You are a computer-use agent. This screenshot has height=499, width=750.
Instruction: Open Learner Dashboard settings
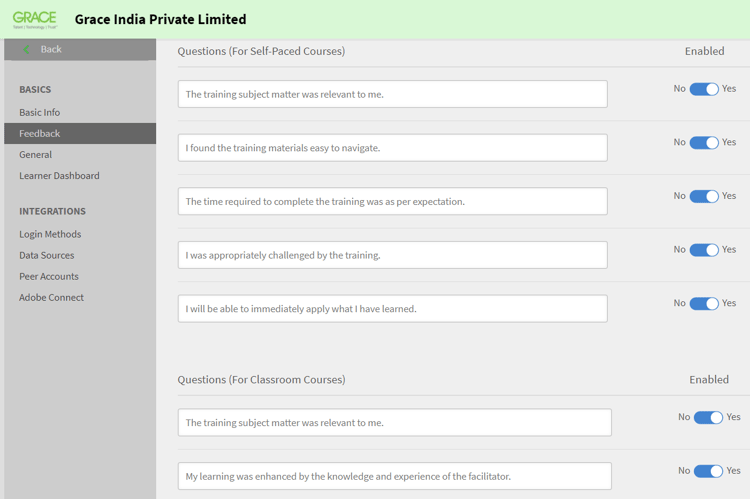(59, 175)
